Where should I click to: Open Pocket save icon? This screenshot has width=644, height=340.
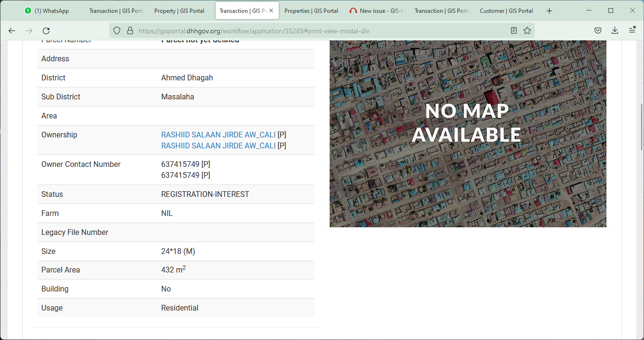[598, 30]
